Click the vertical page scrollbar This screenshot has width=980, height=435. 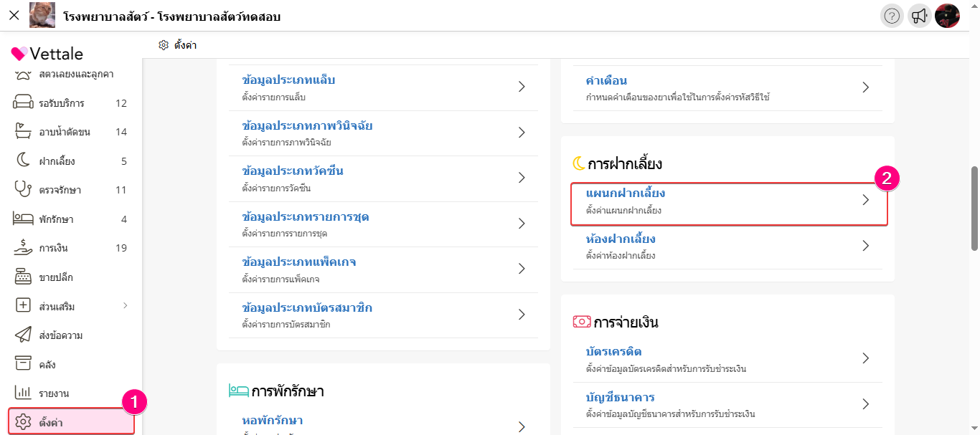974,208
